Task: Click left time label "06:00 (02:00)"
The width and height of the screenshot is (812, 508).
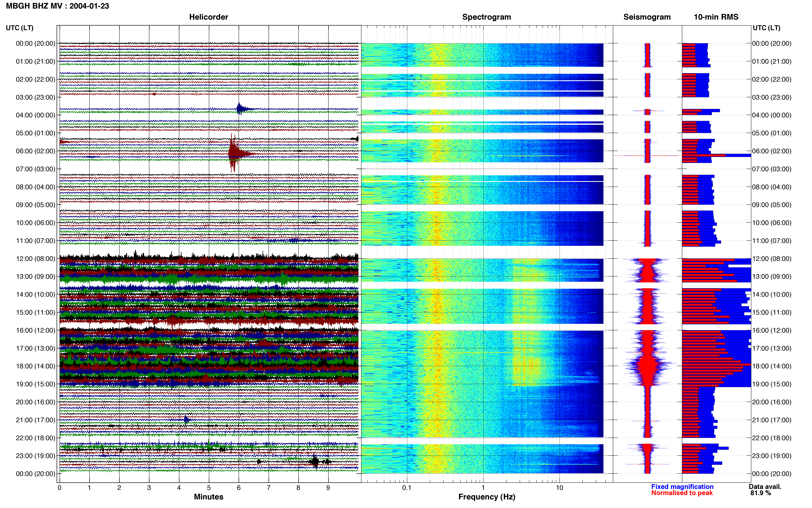Action: (36, 151)
